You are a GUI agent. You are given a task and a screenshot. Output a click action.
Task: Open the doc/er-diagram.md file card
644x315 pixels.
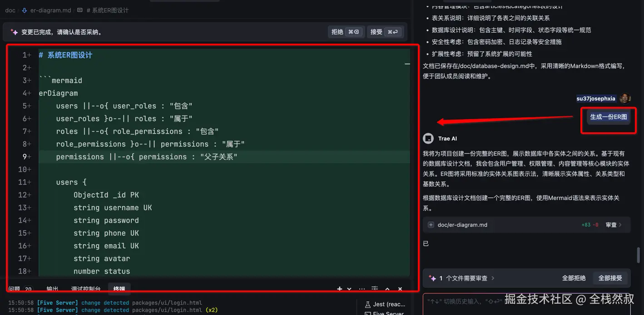(526, 225)
